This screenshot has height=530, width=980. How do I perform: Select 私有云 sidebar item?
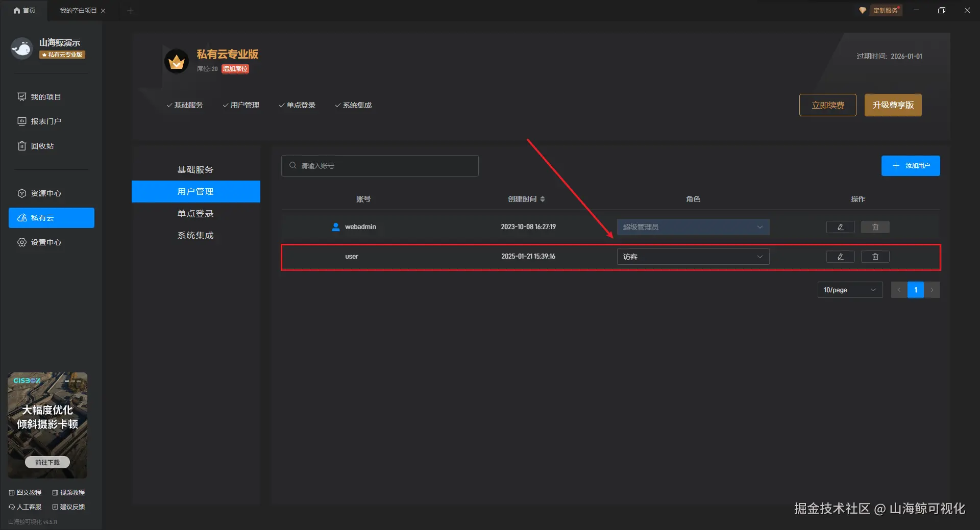[x=52, y=218]
